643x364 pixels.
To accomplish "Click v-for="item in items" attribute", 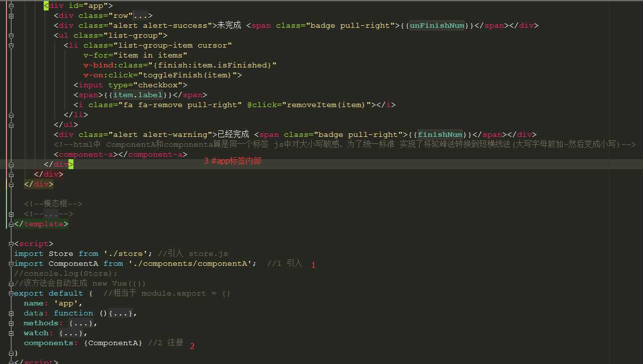I will tap(135, 56).
